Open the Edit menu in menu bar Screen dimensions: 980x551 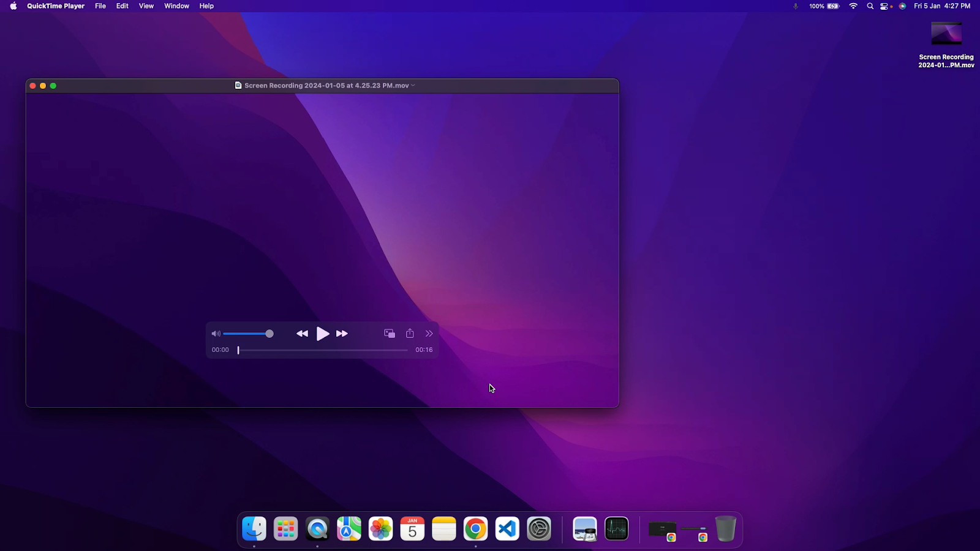123,6
